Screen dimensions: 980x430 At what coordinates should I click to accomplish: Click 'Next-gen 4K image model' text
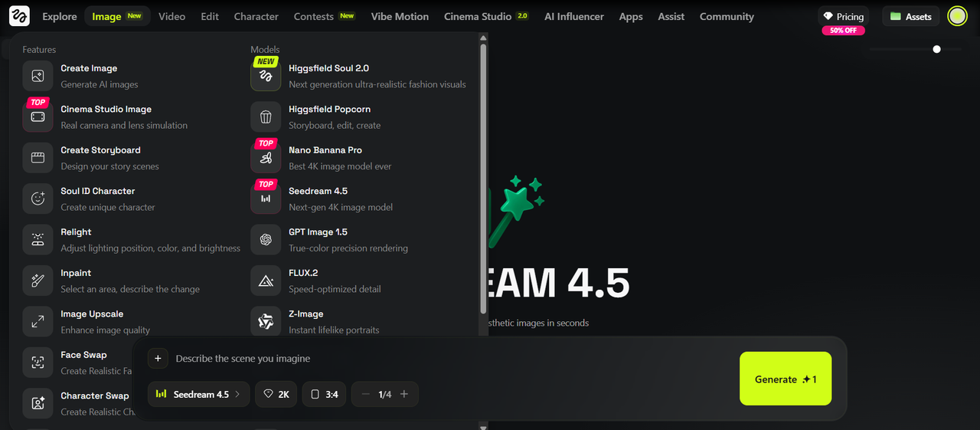(x=341, y=207)
